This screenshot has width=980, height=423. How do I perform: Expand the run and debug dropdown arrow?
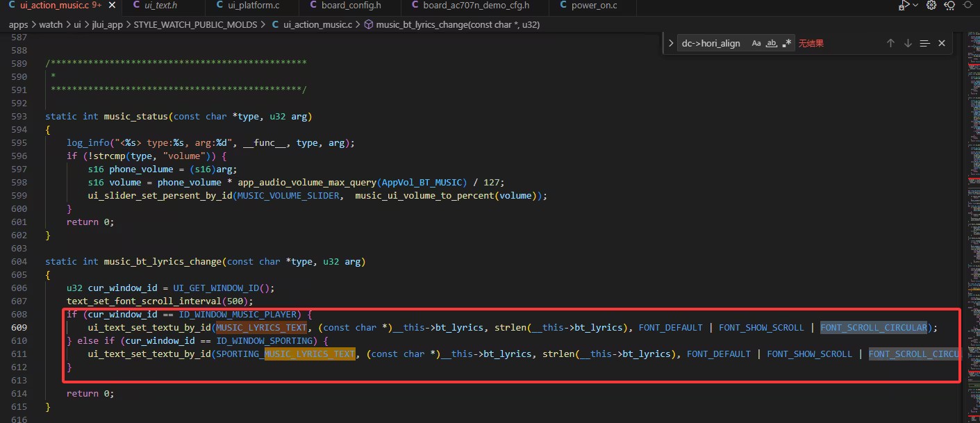click(x=915, y=6)
